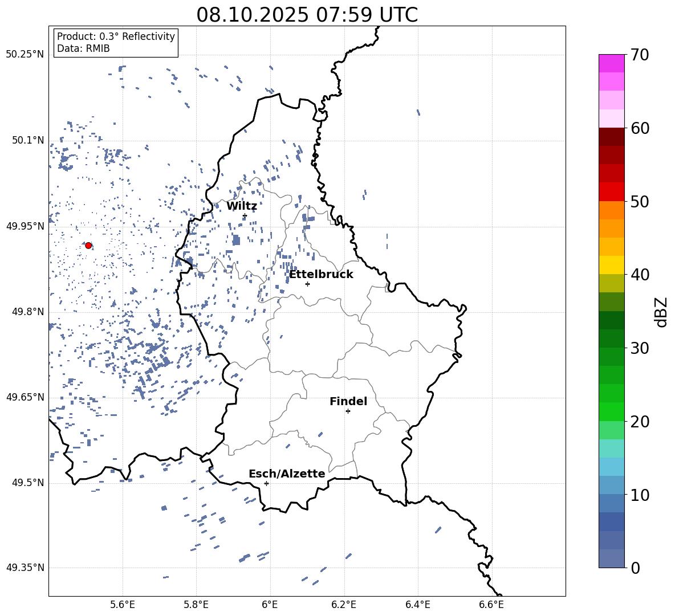Click the Findel station cross marker

[348, 411]
